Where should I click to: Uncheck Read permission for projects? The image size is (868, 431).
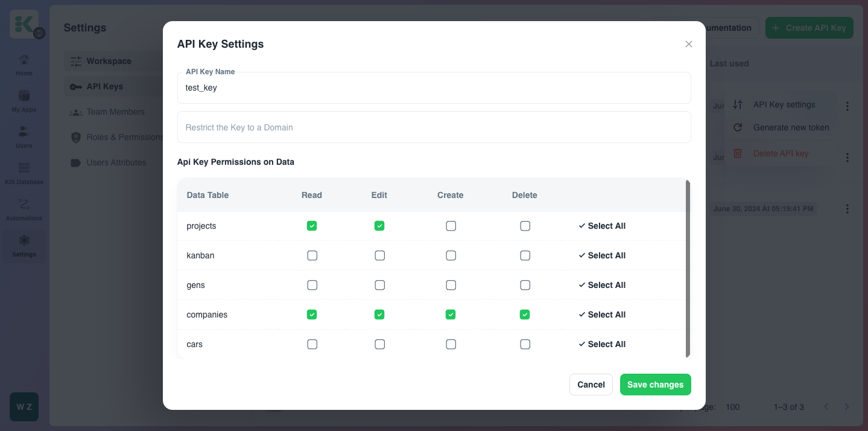tap(312, 226)
